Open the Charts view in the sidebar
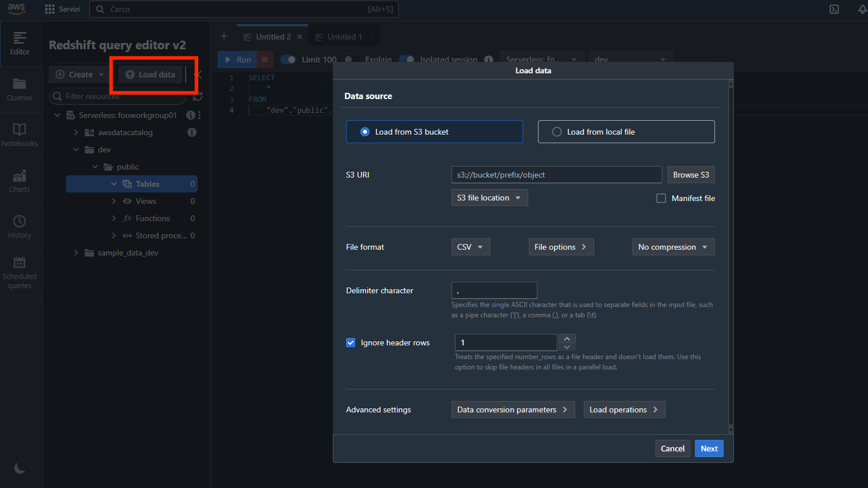Viewport: 868px width, 488px height. (19, 181)
